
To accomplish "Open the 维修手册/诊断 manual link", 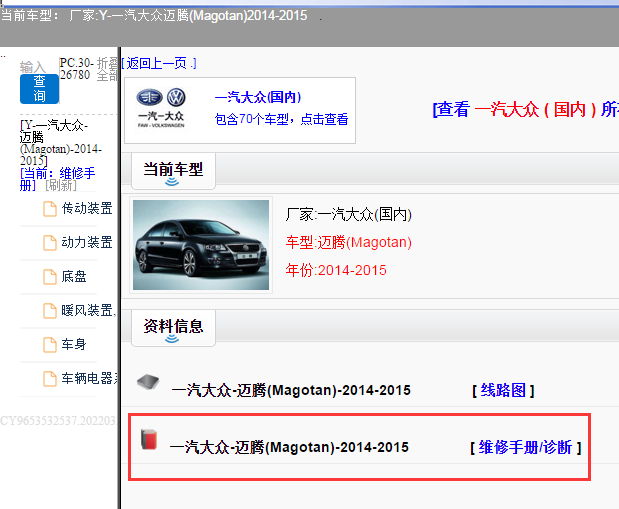I will (526, 447).
